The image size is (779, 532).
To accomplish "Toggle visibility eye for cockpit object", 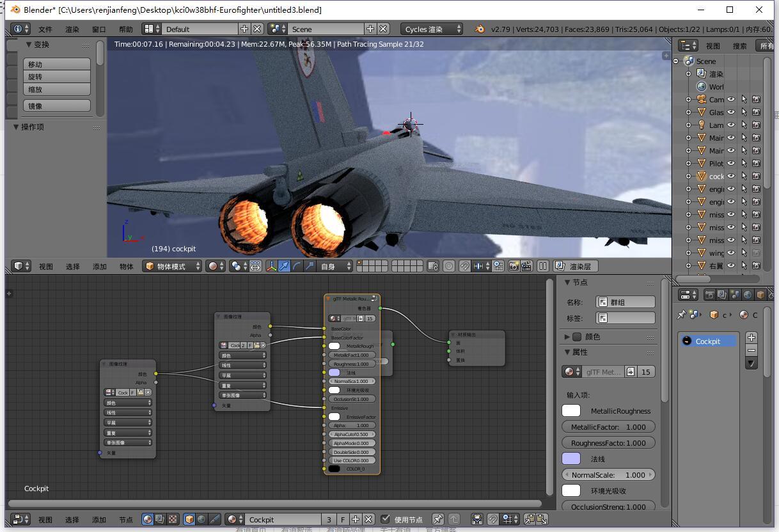I will coord(731,176).
